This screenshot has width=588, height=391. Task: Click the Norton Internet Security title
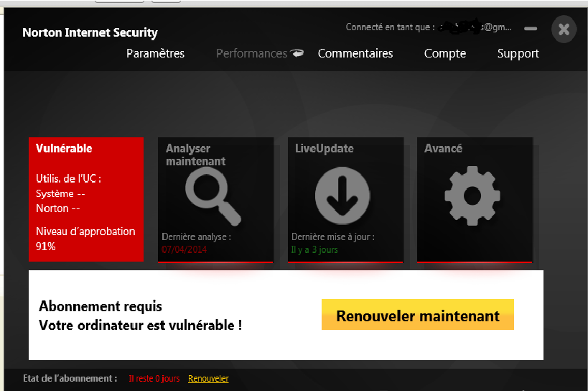click(90, 32)
